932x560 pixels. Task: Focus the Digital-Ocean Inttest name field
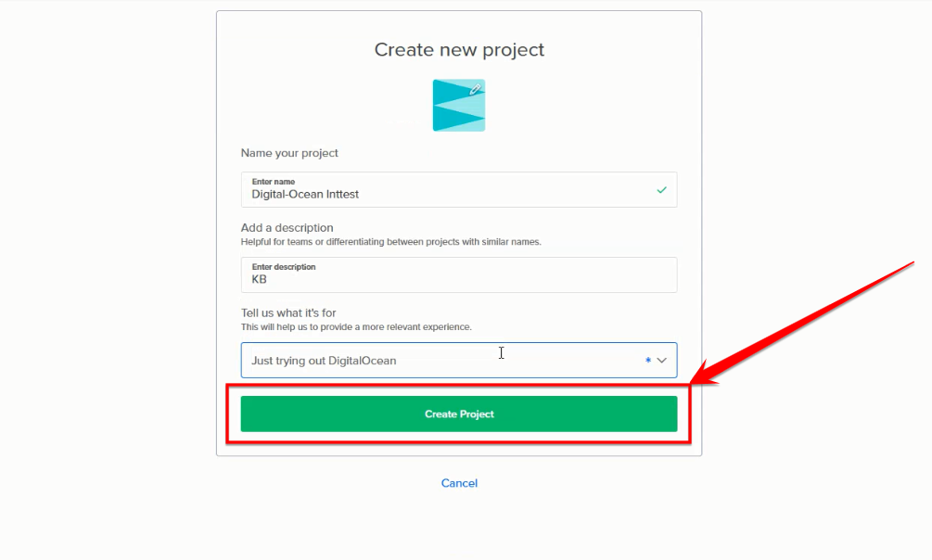[x=459, y=190]
